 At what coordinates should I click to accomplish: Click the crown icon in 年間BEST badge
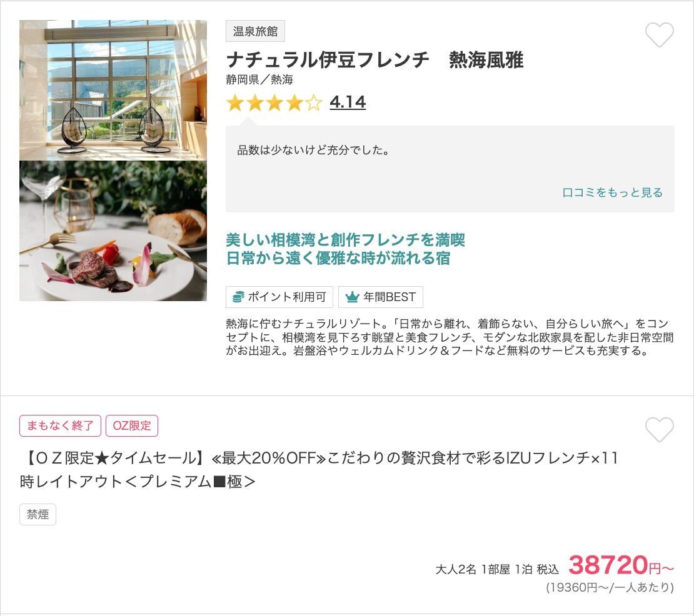click(352, 297)
